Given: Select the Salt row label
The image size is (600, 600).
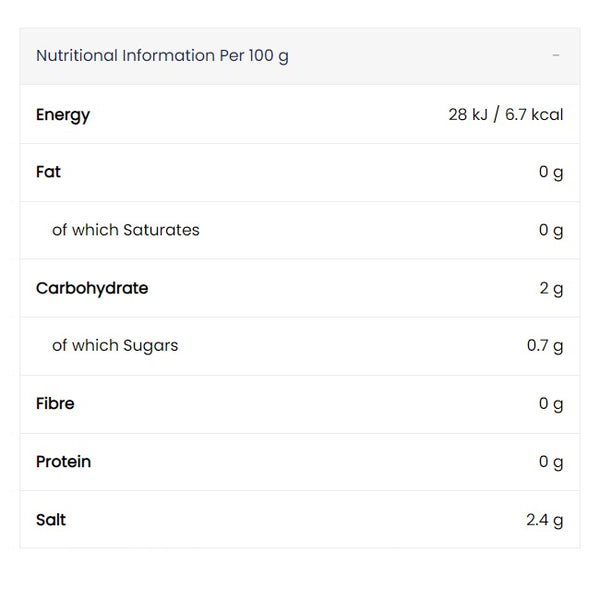Looking at the screenshot, I should click(x=51, y=520).
